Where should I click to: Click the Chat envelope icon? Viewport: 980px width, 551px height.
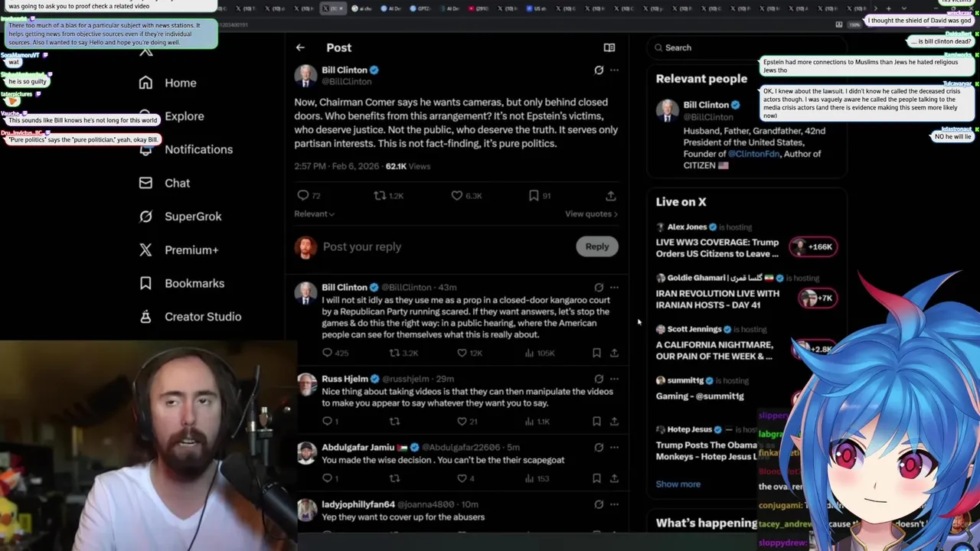145,183
